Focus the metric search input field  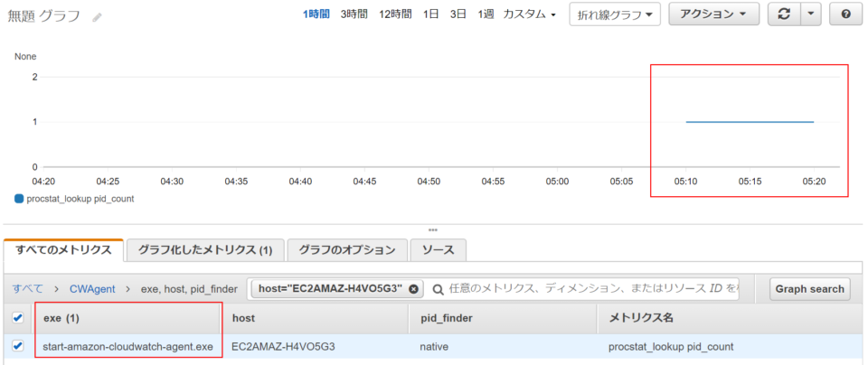[592, 289]
